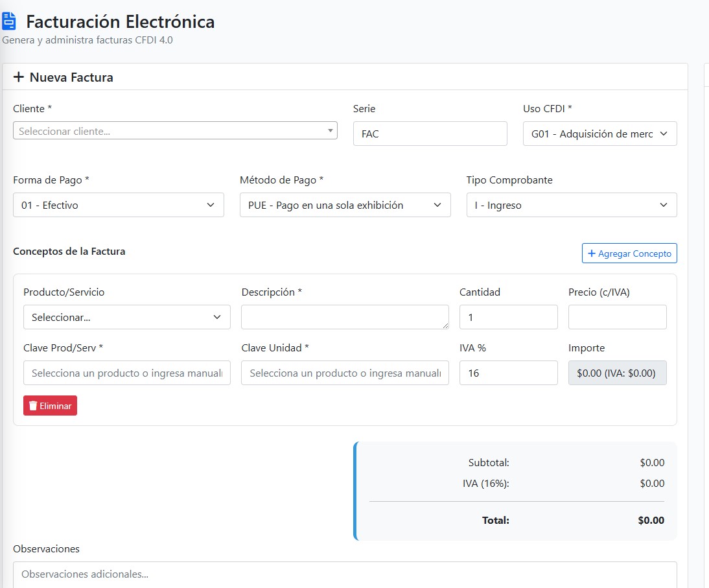Focus the Serie field containing FAC
Image resolution: width=709 pixels, height=588 pixels.
click(x=430, y=134)
